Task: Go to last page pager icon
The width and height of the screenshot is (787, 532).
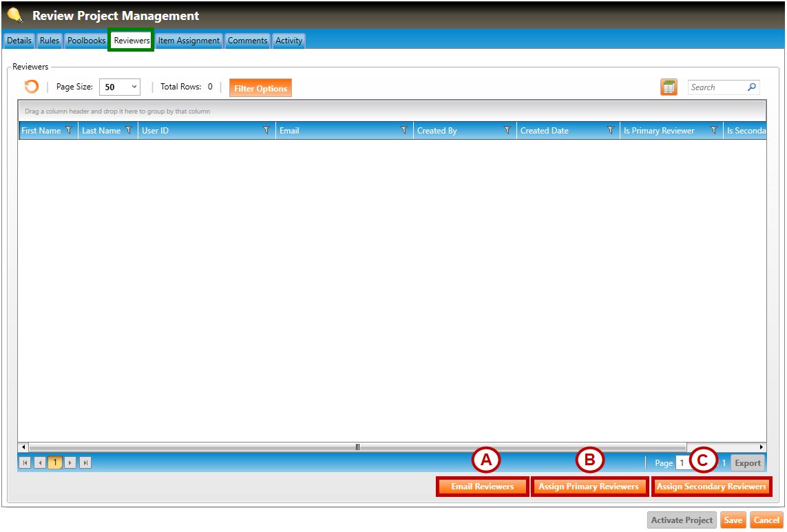Action: point(85,463)
